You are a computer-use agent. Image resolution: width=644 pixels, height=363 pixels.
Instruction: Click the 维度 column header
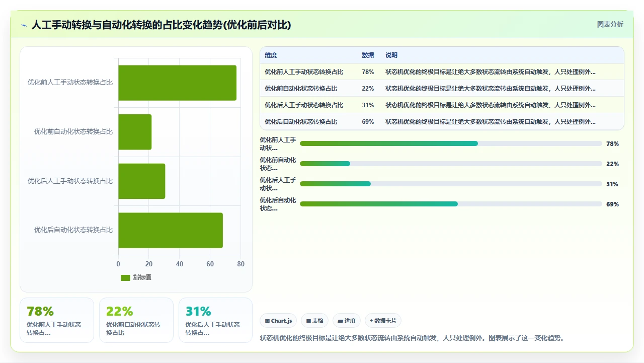[x=271, y=55]
